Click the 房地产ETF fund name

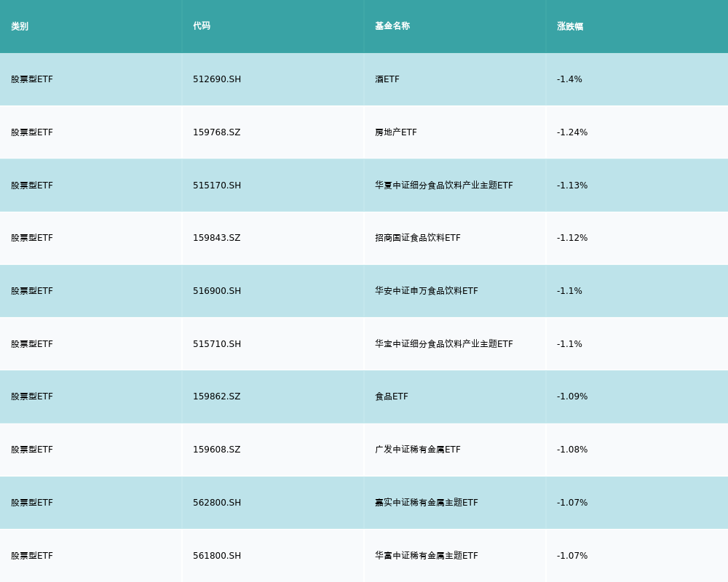(x=396, y=132)
